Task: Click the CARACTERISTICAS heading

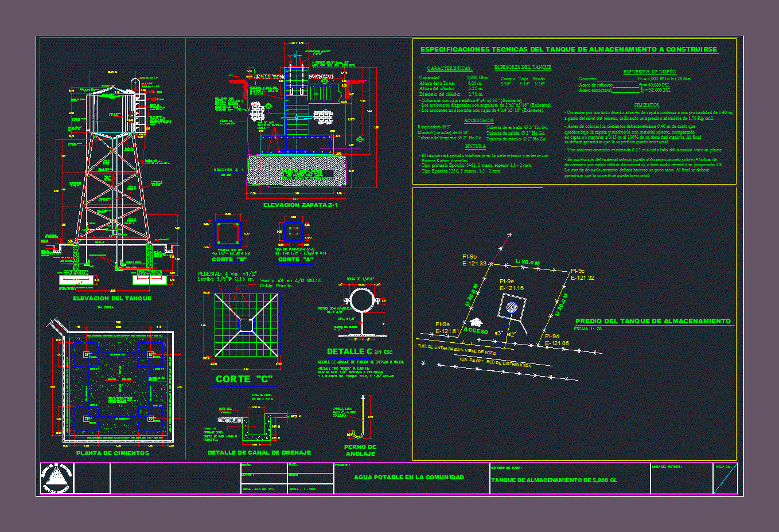Action: (x=449, y=68)
